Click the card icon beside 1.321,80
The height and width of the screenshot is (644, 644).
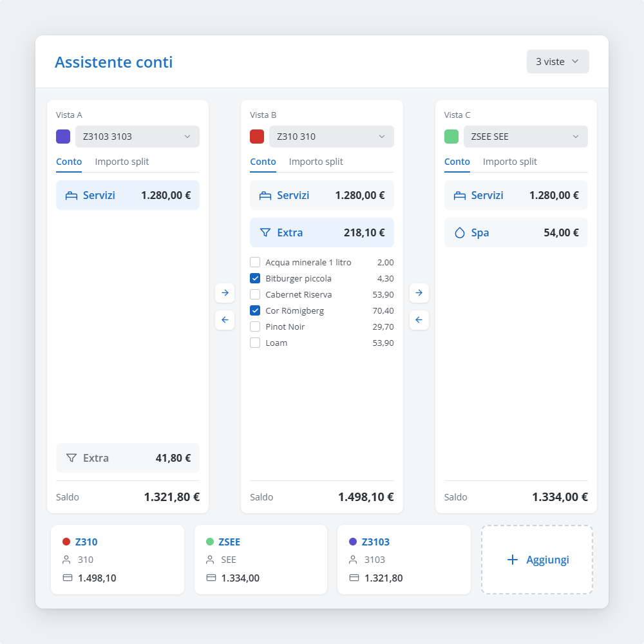(354, 578)
